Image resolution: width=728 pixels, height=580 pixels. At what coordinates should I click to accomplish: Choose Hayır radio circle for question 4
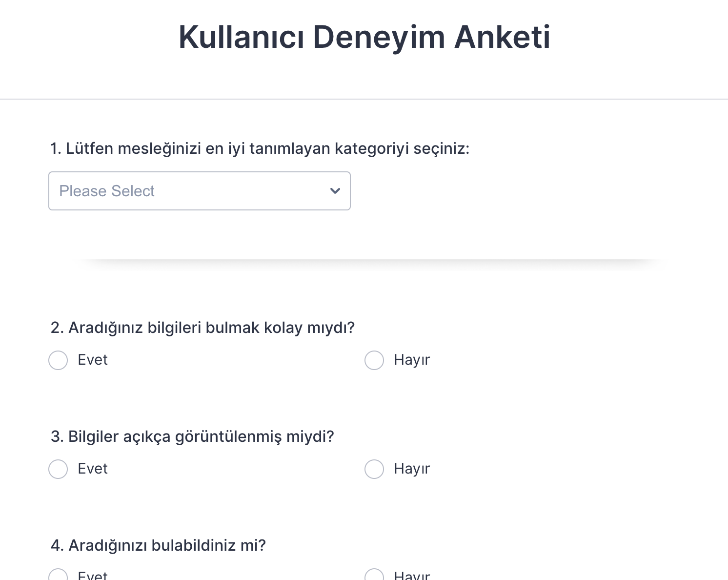[x=374, y=576]
